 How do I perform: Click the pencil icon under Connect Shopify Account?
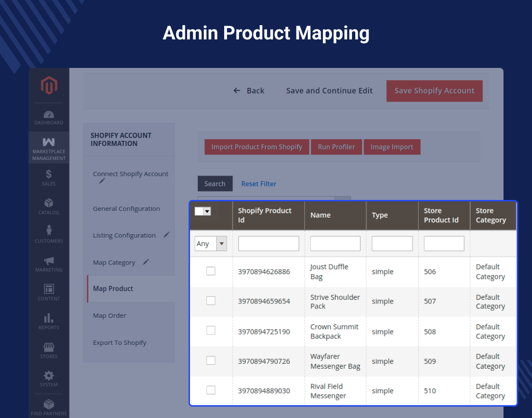[102, 181]
